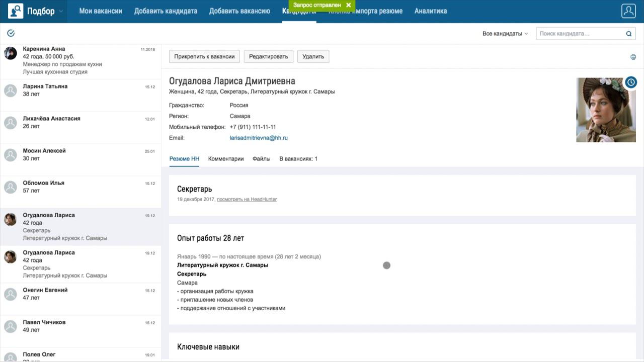Click Прикрепить к вакансии button
The width and height of the screenshot is (644, 362).
click(x=204, y=56)
